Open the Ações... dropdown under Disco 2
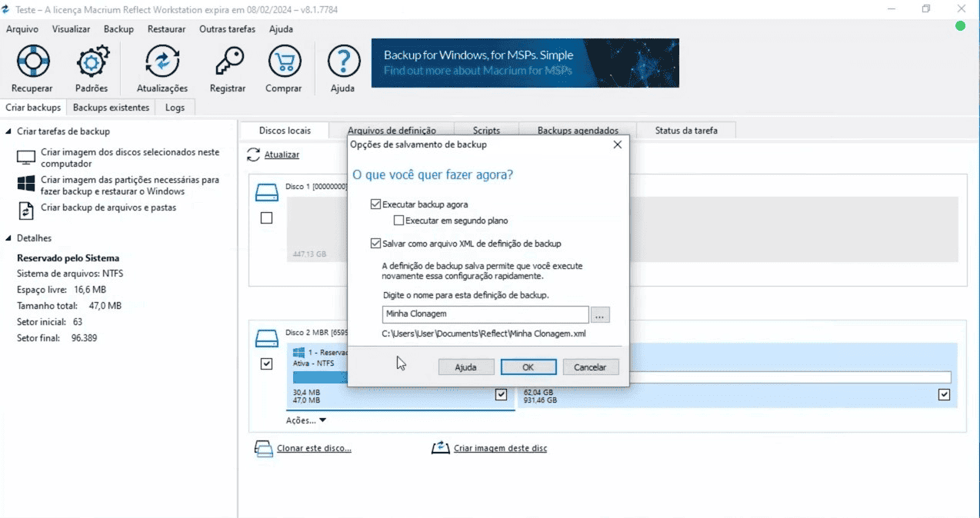This screenshot has height=518, width=980. [306, 420]
